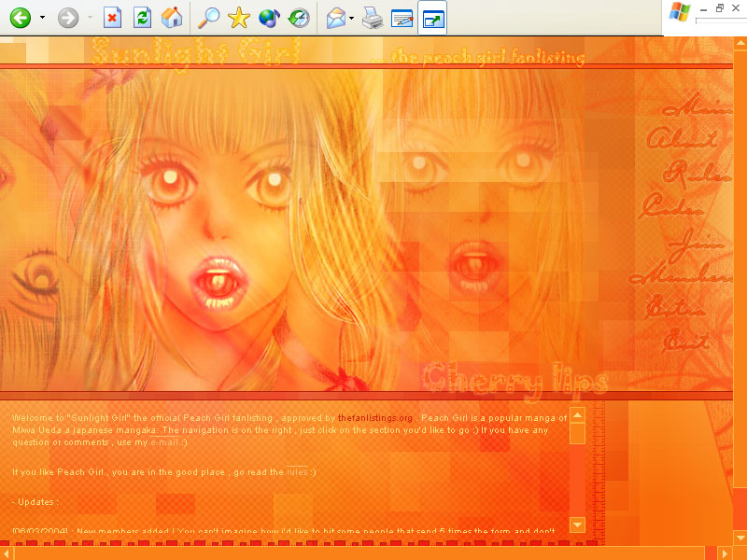Click the "- Updates :" heading text
Image resolution: width=747 pixels, height=560 pixels.
(x=35, y=502)
